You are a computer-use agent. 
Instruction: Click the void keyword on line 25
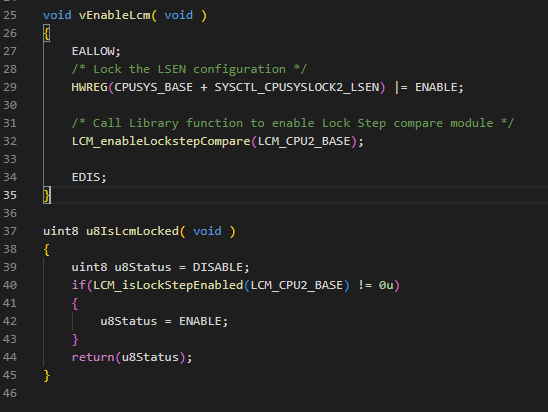click(57, 15)
